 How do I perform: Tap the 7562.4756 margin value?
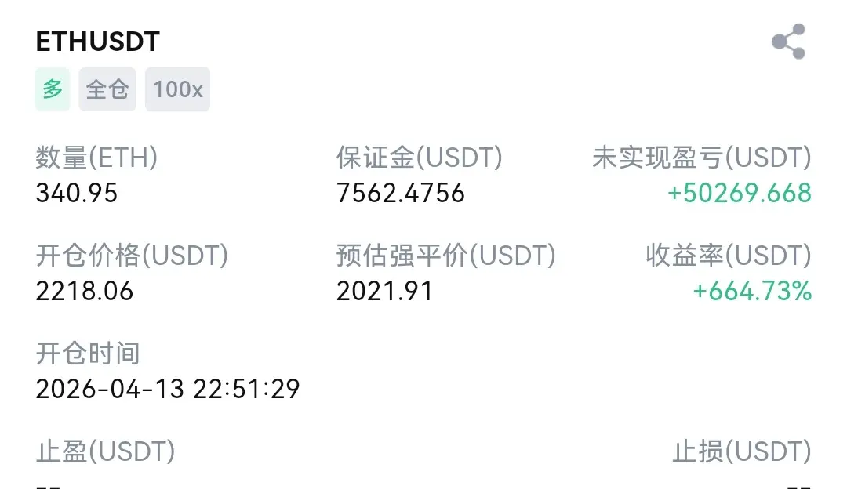(401, 193)
